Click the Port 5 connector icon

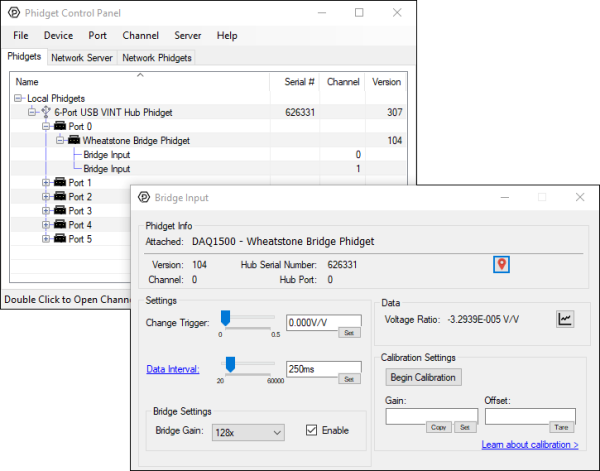click(x=60, y=238)
